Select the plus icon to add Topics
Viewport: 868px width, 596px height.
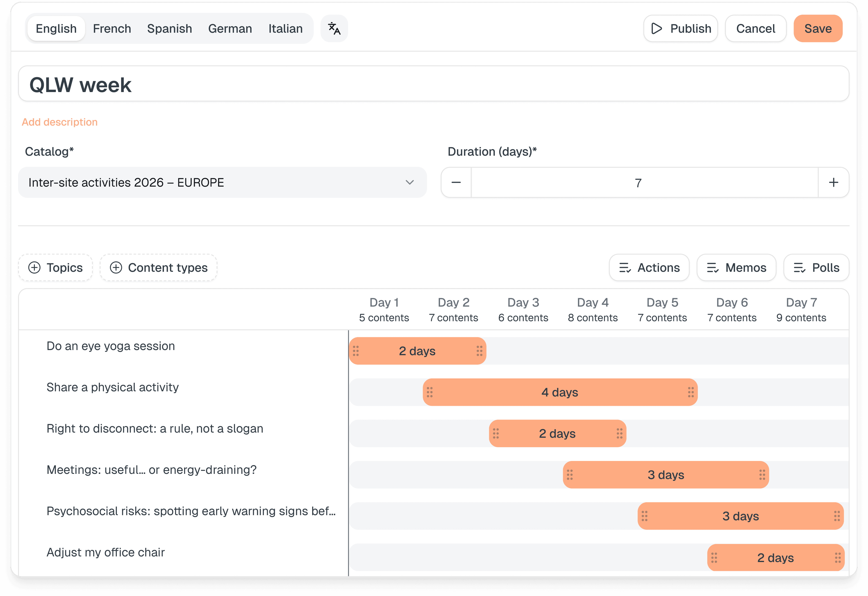[x=34, y=268]
